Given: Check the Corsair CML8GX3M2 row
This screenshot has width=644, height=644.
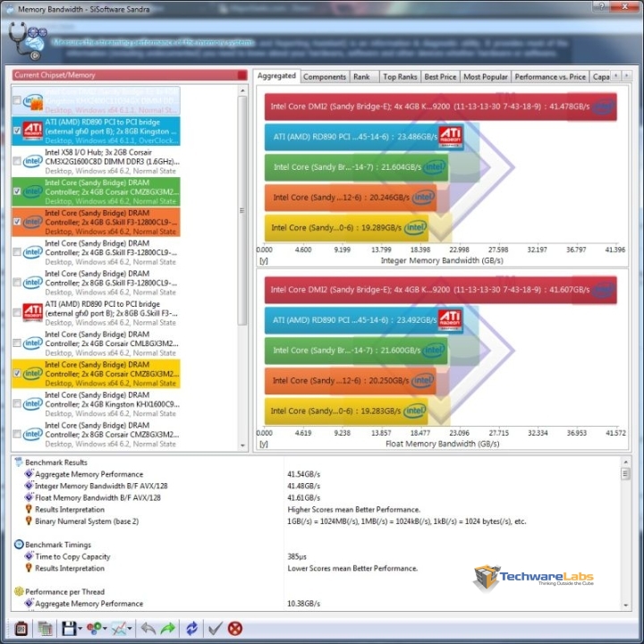Looking at the screenshot, I should [17, 343].
